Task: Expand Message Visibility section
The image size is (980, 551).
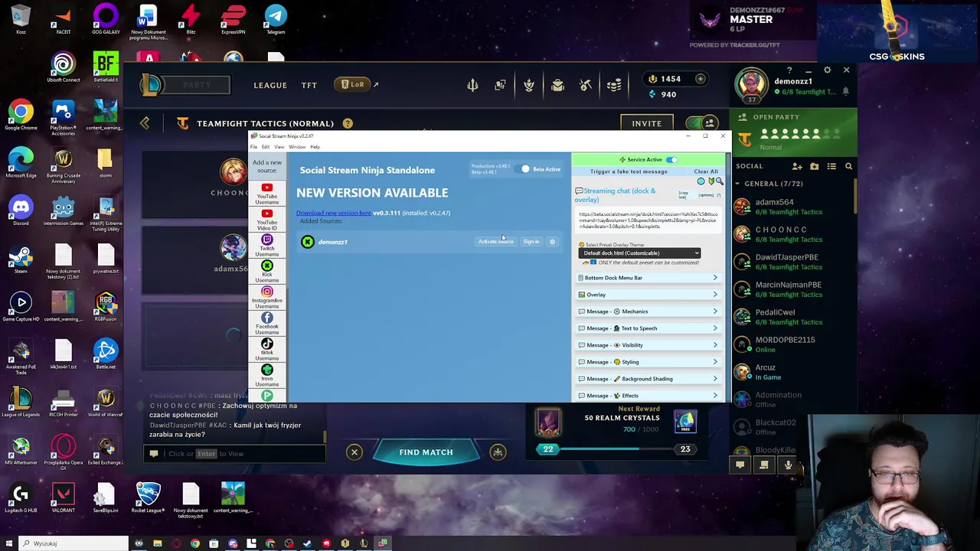Action: [x=648, y=345]
